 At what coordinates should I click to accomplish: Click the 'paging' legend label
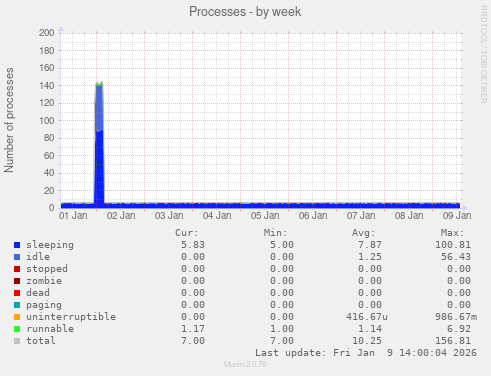point(44,305)
